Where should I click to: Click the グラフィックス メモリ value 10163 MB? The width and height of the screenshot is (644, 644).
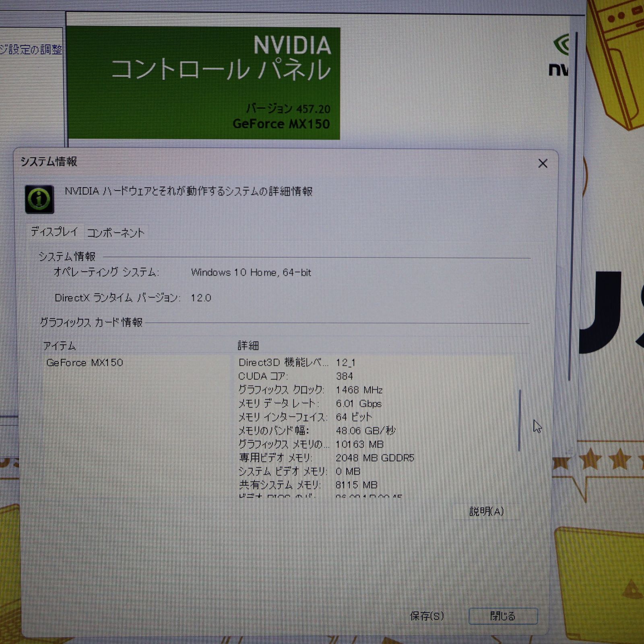point(359,444)
